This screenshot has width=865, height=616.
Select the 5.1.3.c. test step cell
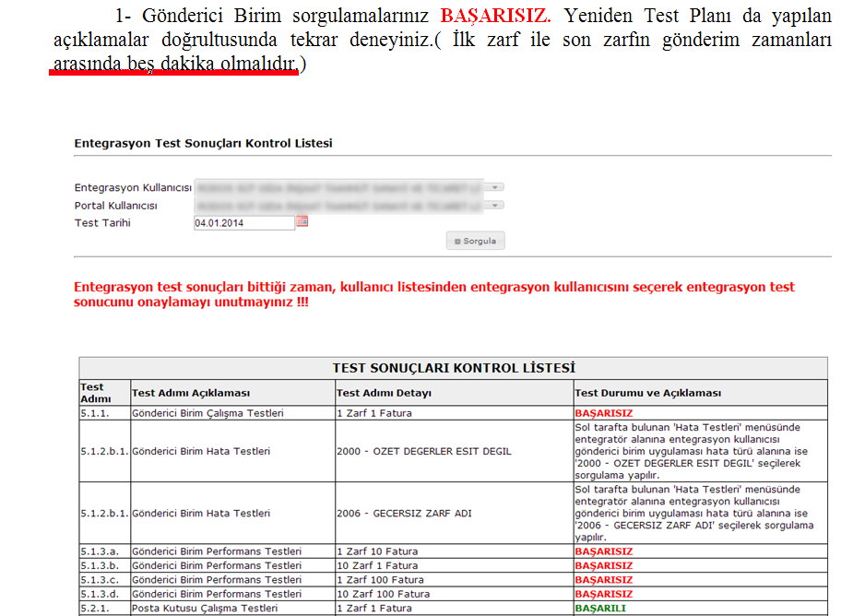tap(101, 580)
